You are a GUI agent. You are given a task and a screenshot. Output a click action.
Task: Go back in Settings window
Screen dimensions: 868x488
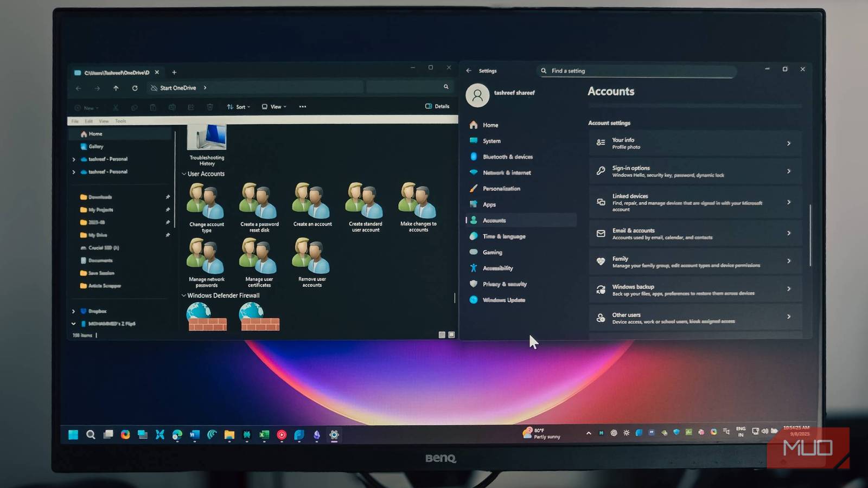(x=469, y=70)
